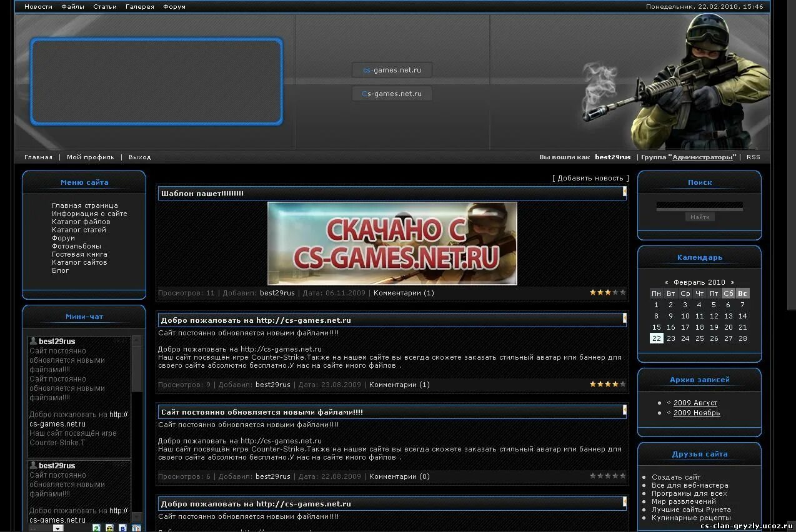Open Комментарии (0) under the 22.08.2009 post
The width and height of the screenshot is (796, 532).
pyautogui.click(x=399, y=476)
